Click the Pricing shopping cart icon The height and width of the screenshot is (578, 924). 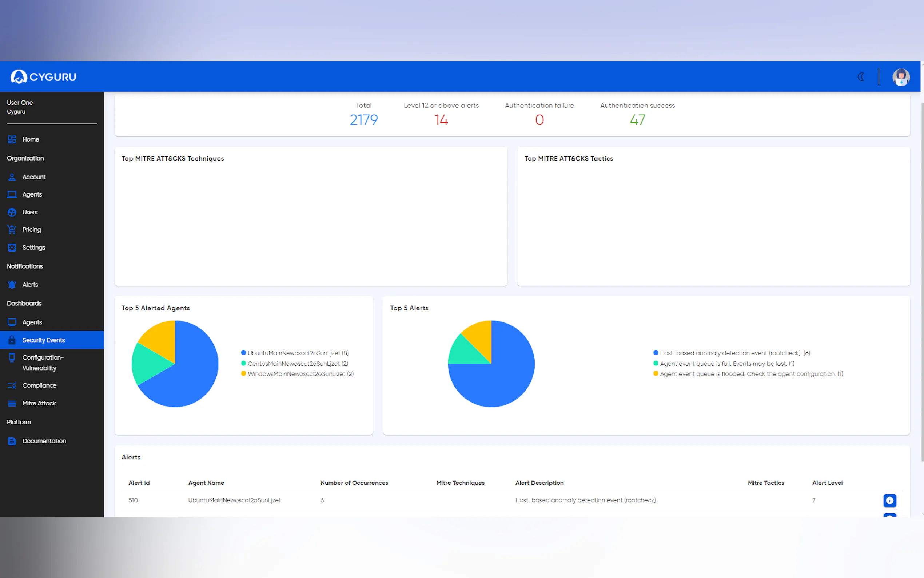click(12, 230)
